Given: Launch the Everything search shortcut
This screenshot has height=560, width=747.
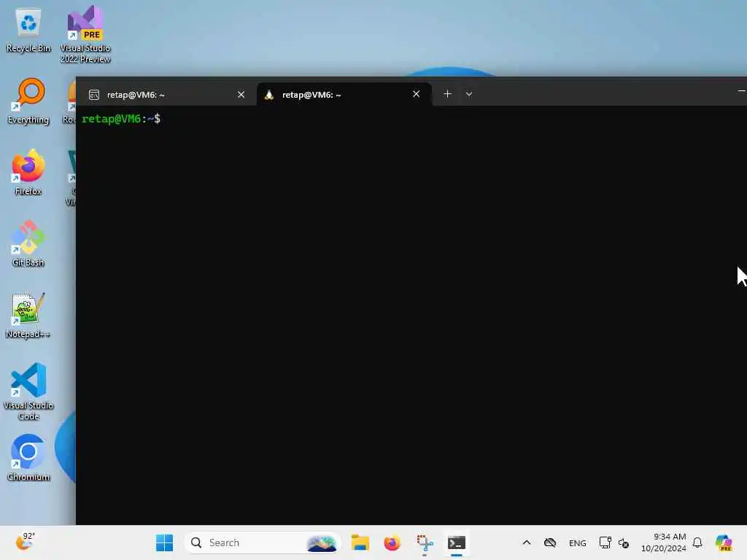Looking at the screenshot, I should 28,101.
